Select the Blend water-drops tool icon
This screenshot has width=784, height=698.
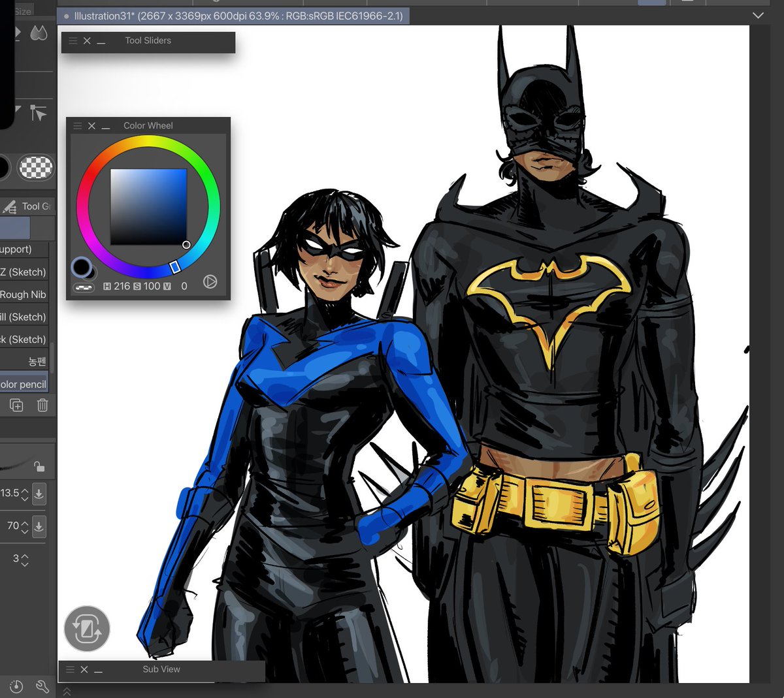[x=39, y=32]
